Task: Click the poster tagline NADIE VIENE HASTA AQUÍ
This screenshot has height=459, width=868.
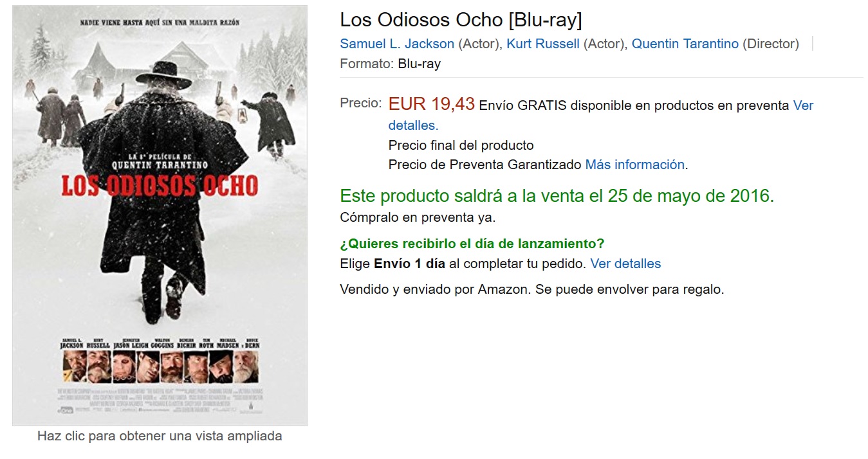Action: pos(160,22)
